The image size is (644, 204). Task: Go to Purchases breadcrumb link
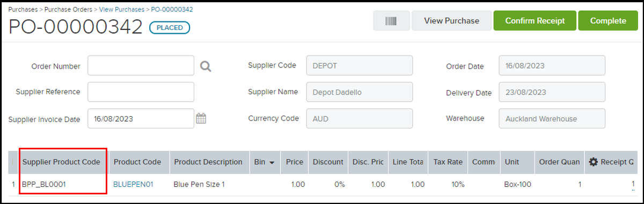[x=23, y=10]
